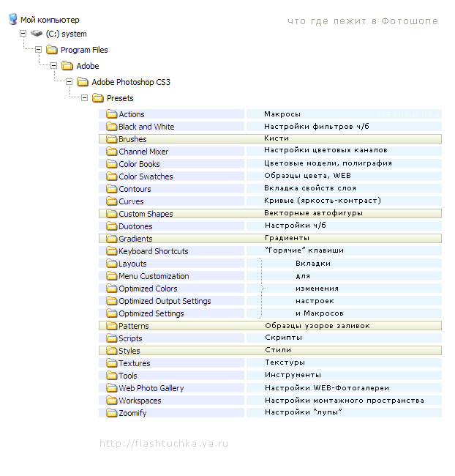Click the description text 'Кисти'
This screenshot has height=476, width=455.
[x=277, y=138]
